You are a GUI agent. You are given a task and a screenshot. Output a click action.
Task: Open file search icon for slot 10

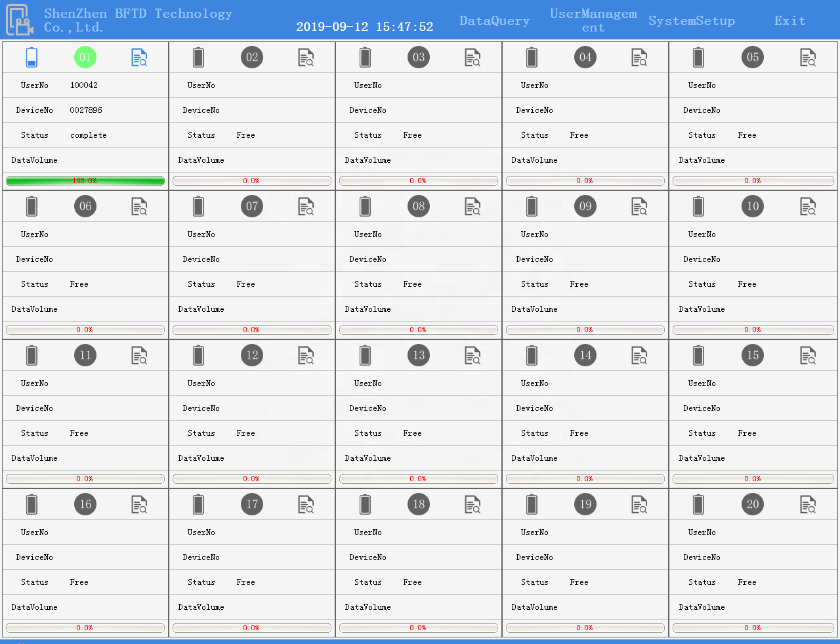tap(808, 207)
